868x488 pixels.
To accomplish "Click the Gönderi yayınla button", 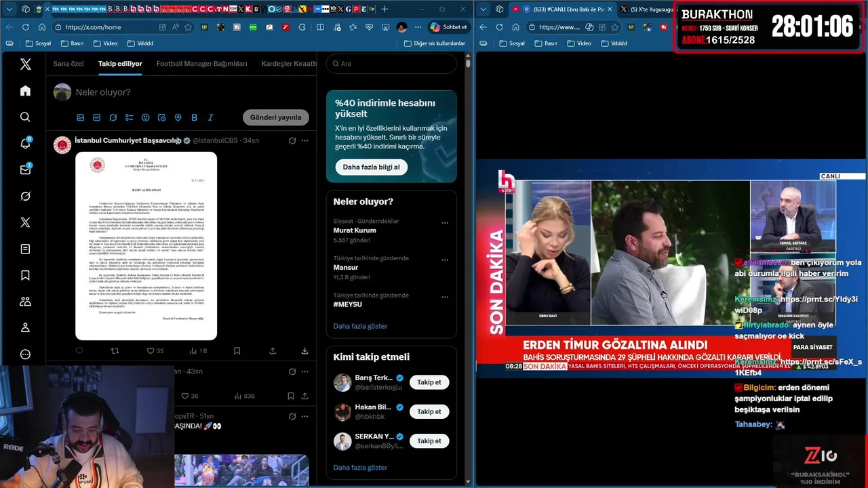I will pyautogui.click(x=275, y=117).
